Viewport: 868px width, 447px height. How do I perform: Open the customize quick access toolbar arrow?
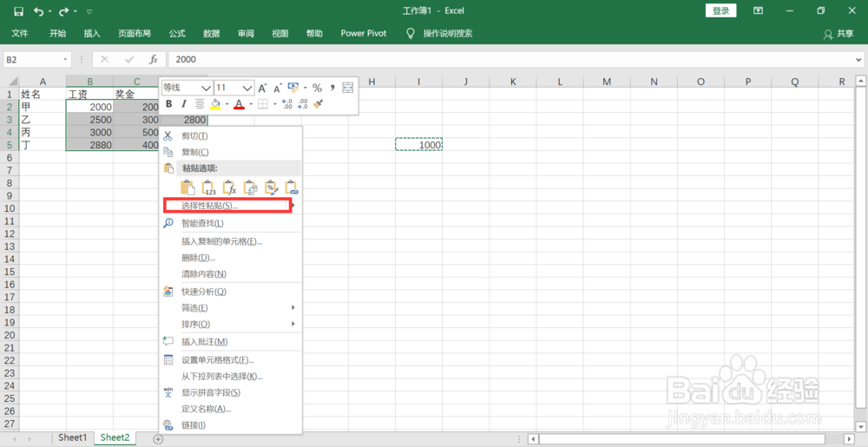pyautogui.click(x=89, y=11)
